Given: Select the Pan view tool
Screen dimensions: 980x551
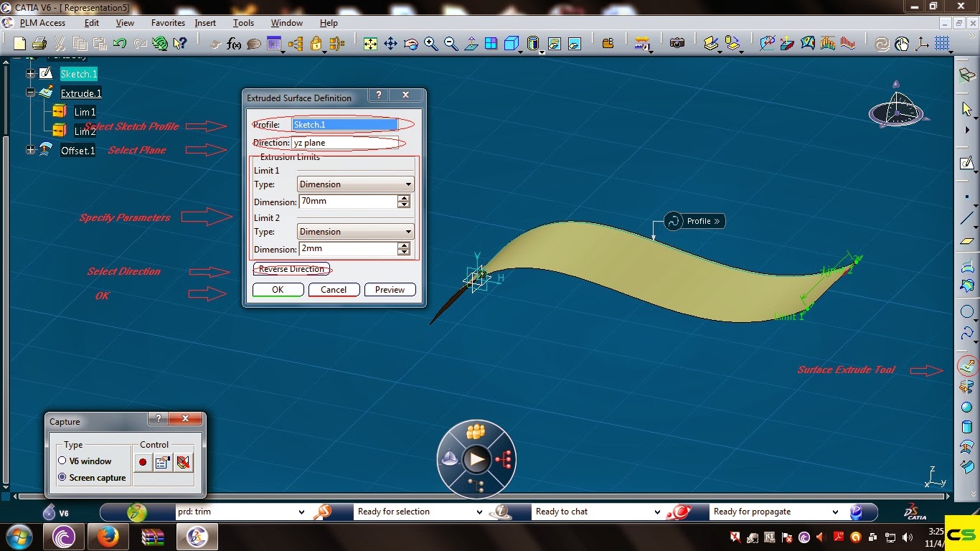Looking at the screenshot, I should [390, 44].
